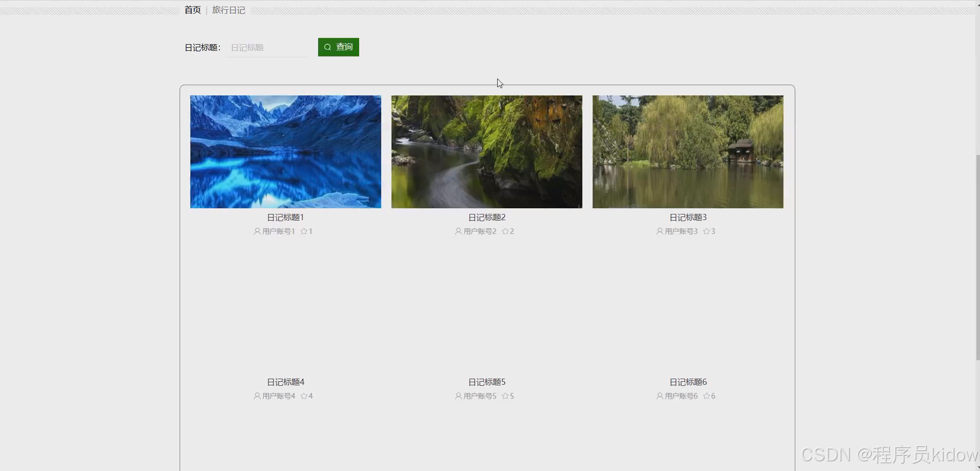
Task: Open the mossy river thumbnail for 日记标题2
Action: [x=486, y=151]
